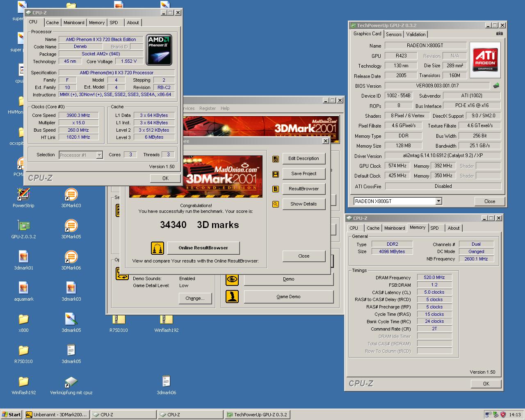Switch to Mainboard tab in top CPU-Z
The height and width of the screenshot is (420, 525).
pyautogui.click(x=74, y=23)
